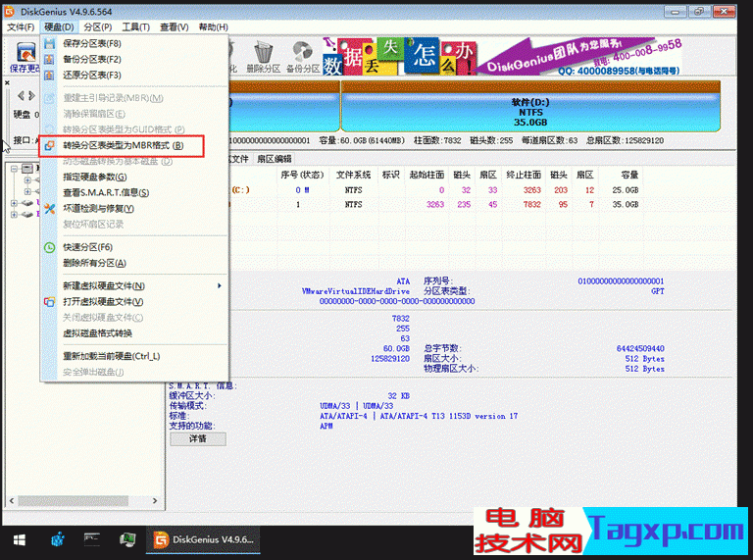Screen dimensions: 753x560
Task: Select the partition row with 序号 1
Action: click(436, 205)
